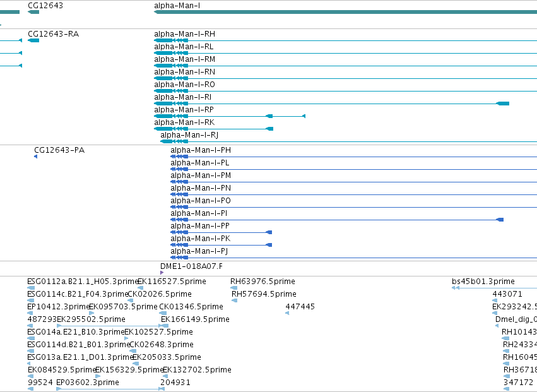This screenshot has height=392, width=537.
Task: Open transcript alpha-Man-I-RI label
Action: tap(183, 97)
